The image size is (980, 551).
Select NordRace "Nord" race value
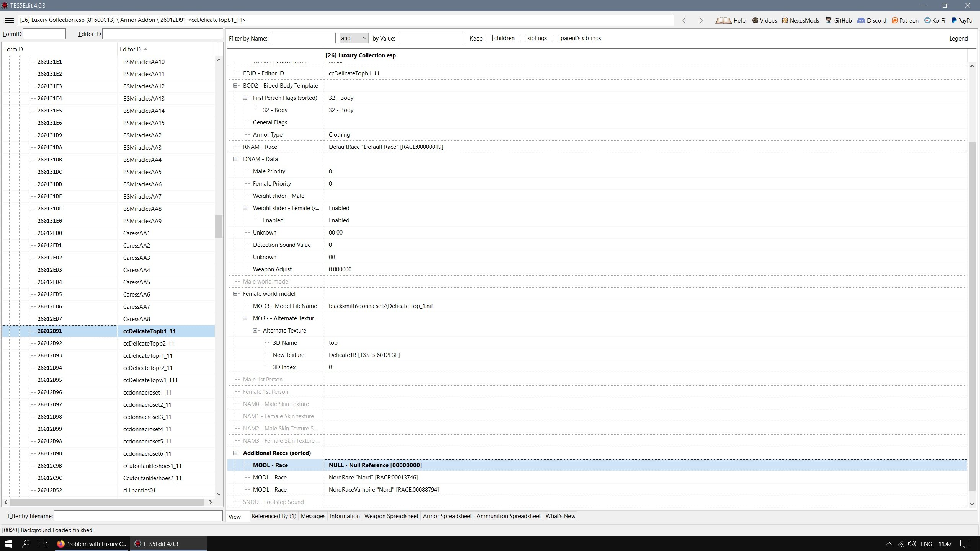pyautogui.click(x=373, y=478)
